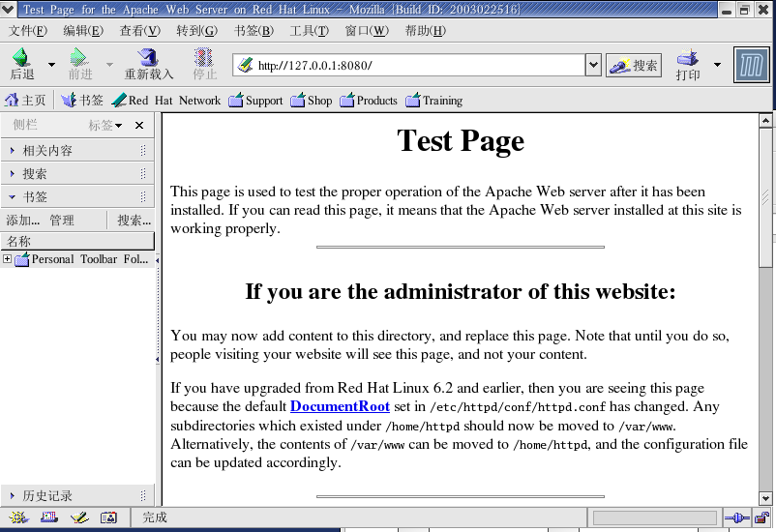
Task: Open Navigator from the status bar icon
Action: tap(18, 517)
